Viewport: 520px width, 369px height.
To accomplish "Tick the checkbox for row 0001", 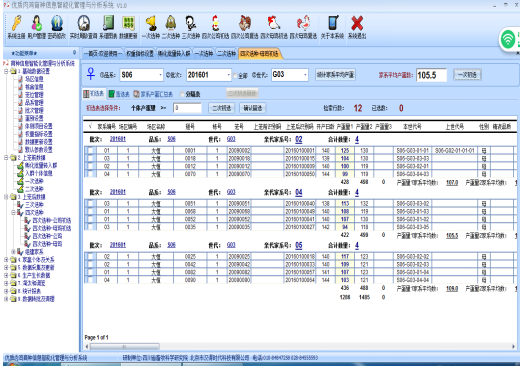I will coord(90,150).
